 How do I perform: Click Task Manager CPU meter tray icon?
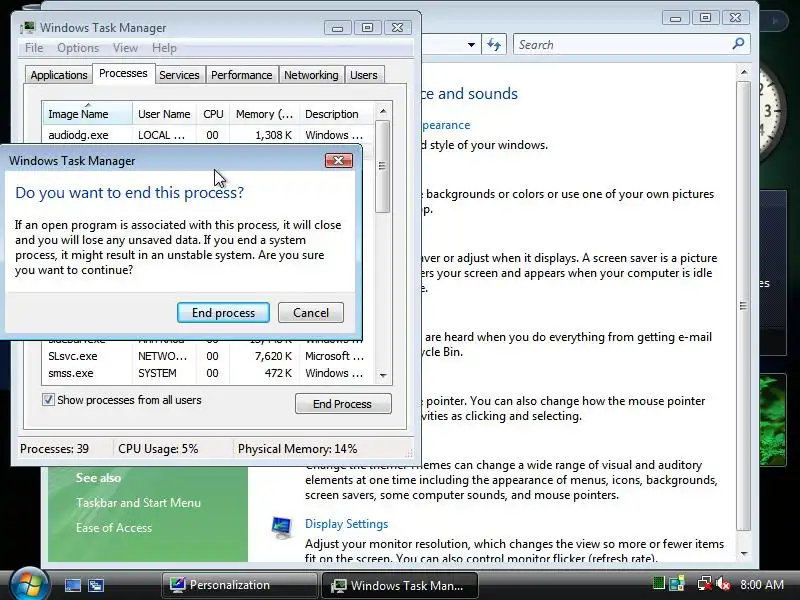click(659, 584)
